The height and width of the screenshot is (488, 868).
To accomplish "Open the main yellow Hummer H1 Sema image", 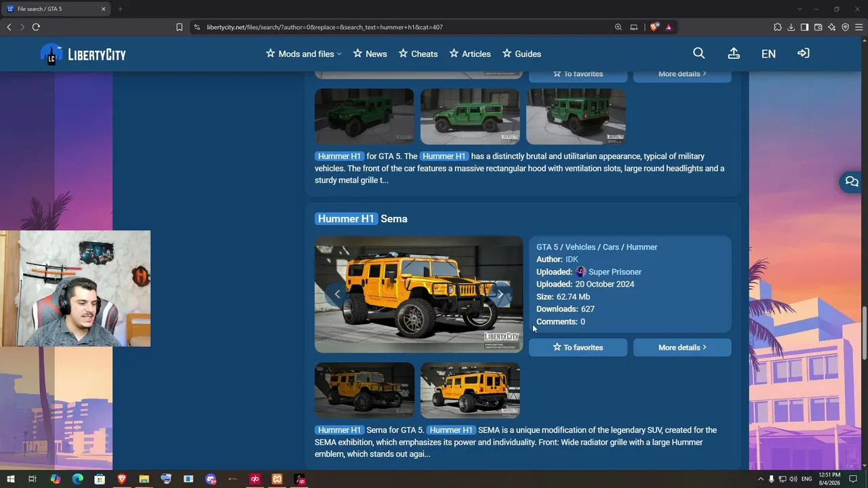I will (x=418, y=294).
